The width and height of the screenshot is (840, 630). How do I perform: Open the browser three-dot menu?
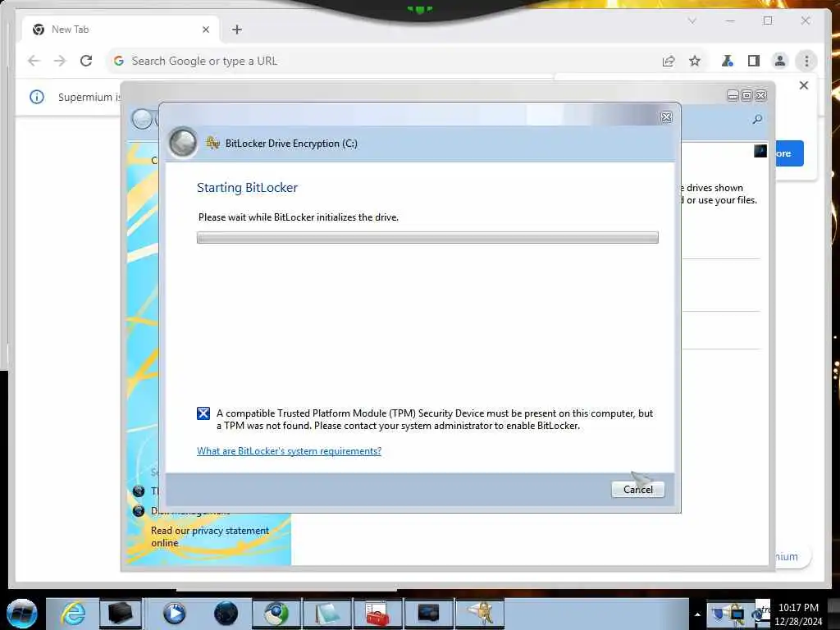[x=806, y=61]
